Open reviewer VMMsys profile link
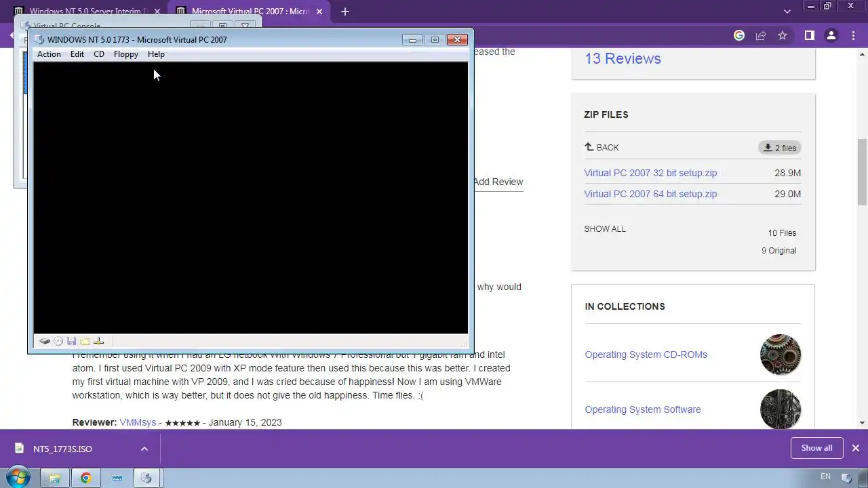This screenshot has height=488, width=868. click(x=138, y=422)
